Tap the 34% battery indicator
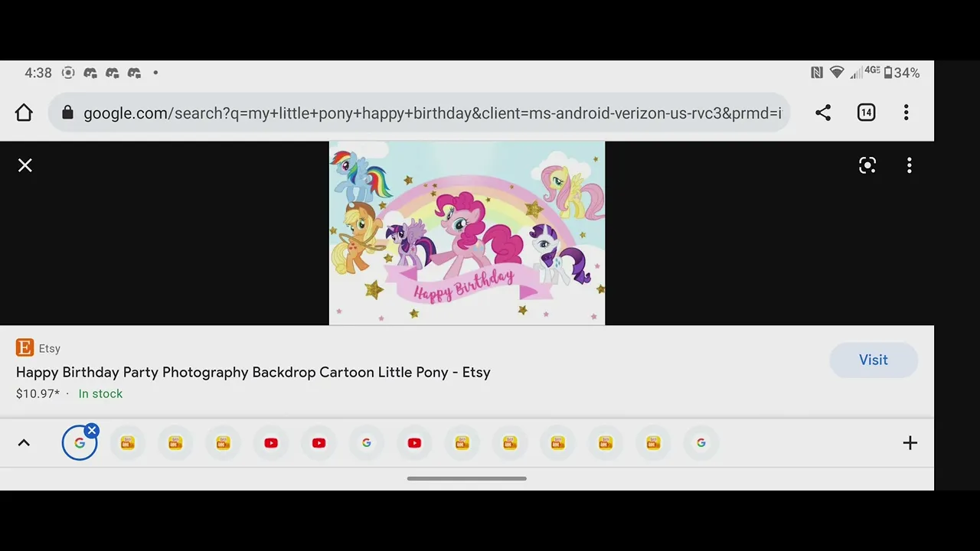The image size is (980, 551). [x=902, y=73]
